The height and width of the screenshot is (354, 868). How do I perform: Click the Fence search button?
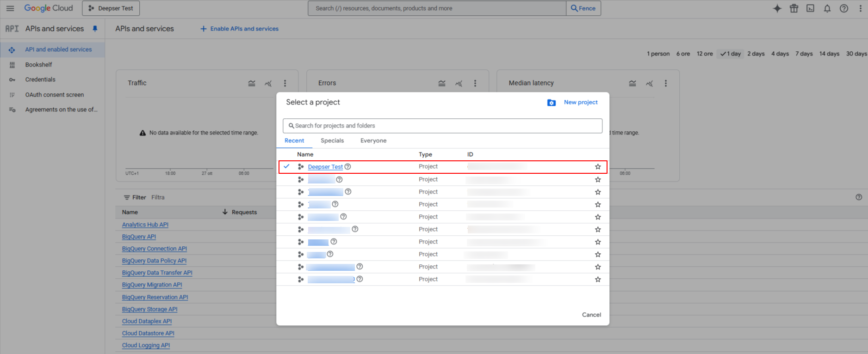point(583,8)
